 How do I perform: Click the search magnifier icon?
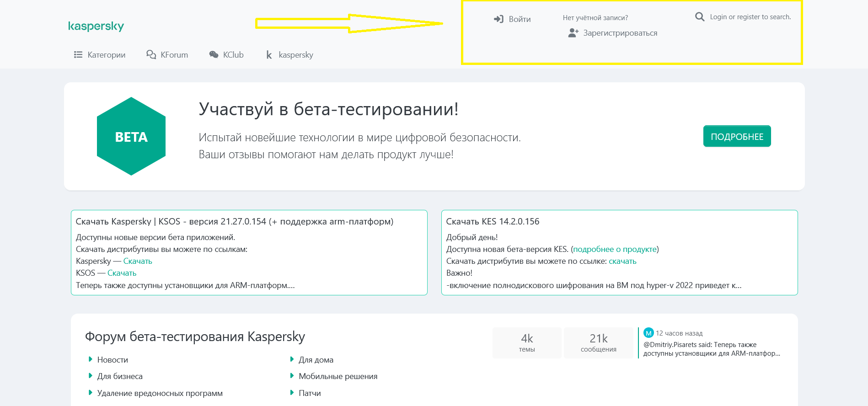700,17
